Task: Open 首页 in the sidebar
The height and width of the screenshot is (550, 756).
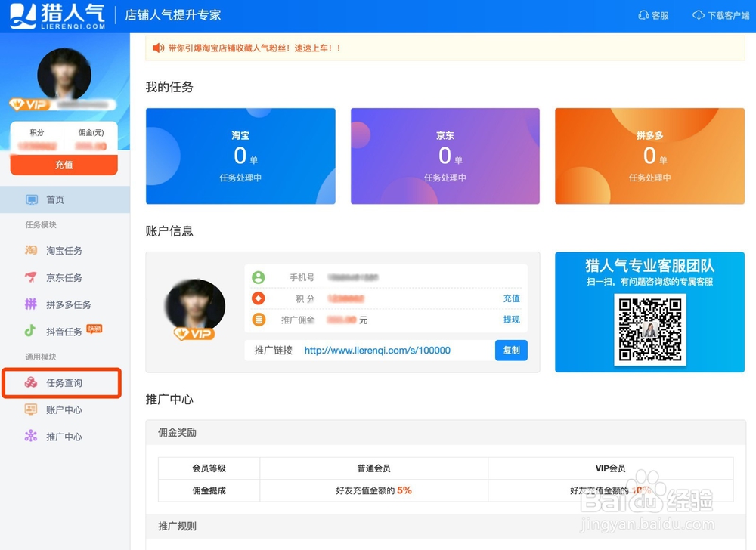Action: [65, 199]
